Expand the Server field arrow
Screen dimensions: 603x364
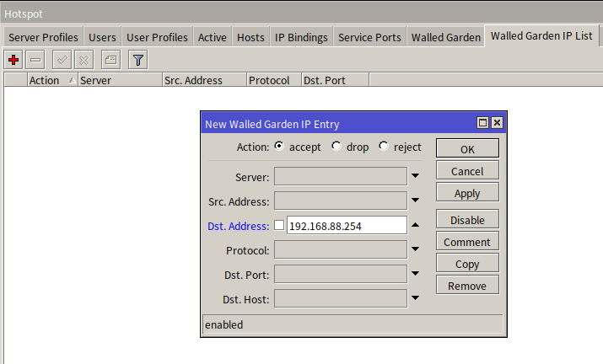[x=416, y=177]
